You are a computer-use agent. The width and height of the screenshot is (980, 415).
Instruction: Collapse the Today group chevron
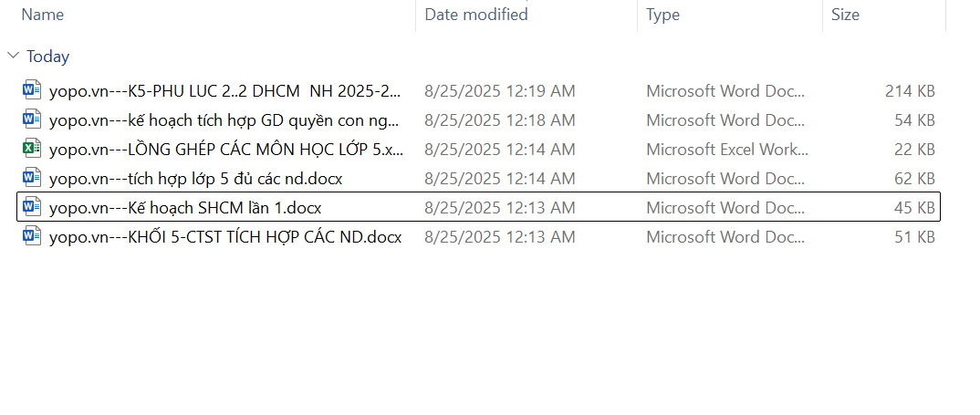coord(13,56)
